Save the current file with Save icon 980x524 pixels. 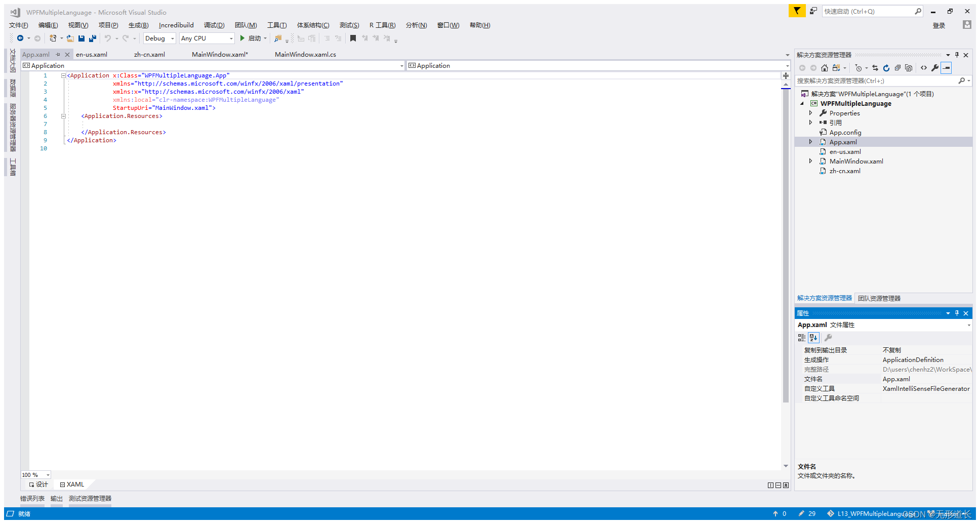(81, 38)
